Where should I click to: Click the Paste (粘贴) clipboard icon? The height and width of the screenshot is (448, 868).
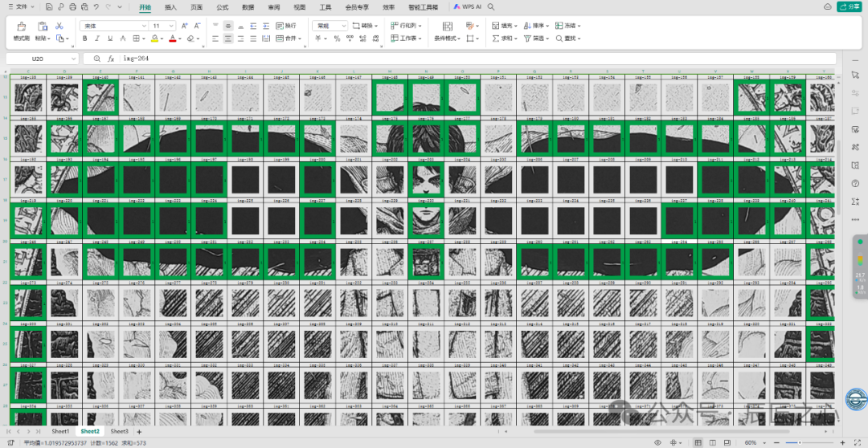pyautogui.click(x=42, y=26)
